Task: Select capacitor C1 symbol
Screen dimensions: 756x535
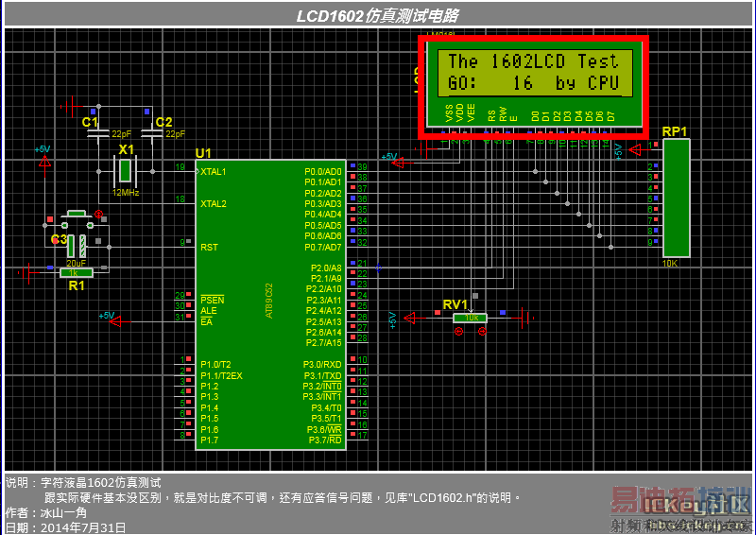Action: point(98,132)
